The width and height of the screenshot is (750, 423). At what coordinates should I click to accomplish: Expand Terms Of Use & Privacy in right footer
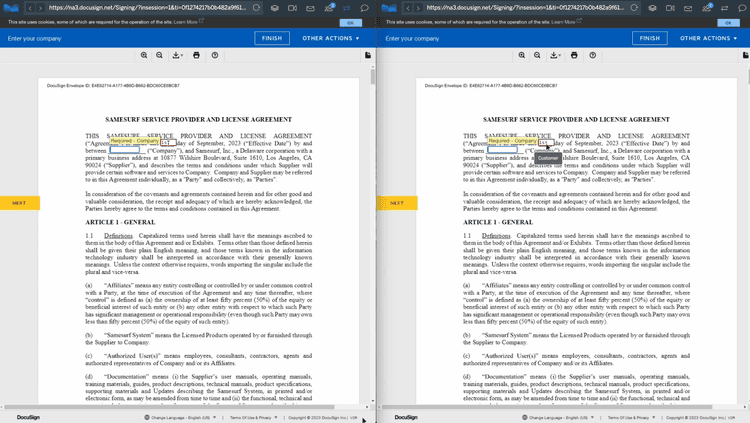pos(631,418)
